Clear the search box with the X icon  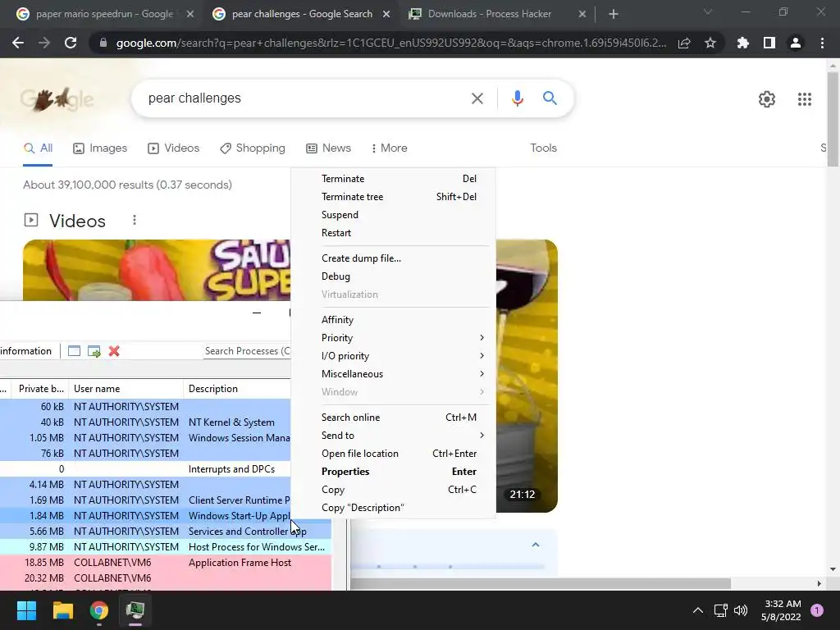click(x=477, y=98)
